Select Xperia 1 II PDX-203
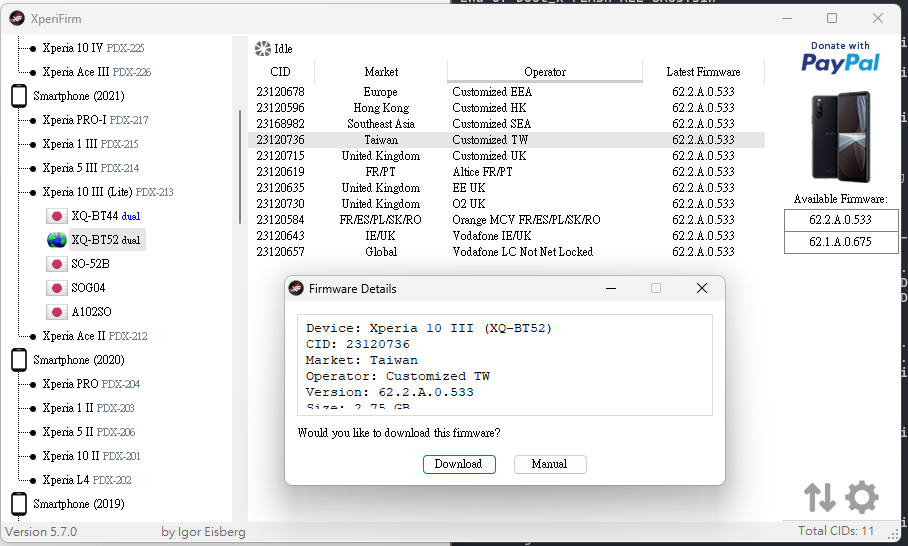The height and width of the screenshot is (546, 908). point(89,408)
